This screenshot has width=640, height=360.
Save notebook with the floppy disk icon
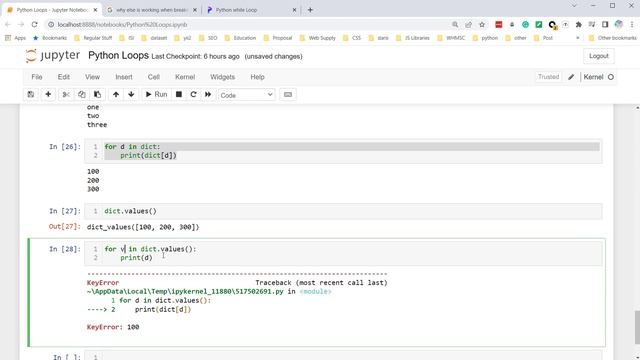[31, 95]
